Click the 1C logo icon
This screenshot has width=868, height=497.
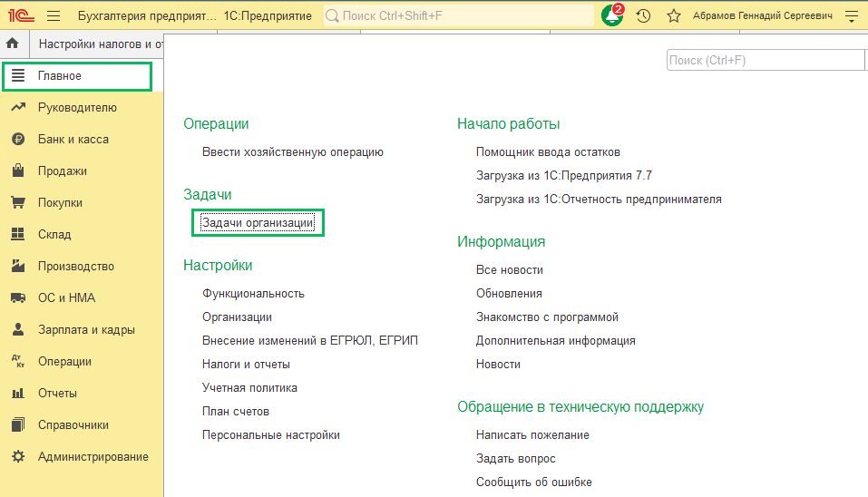point(20,16)
